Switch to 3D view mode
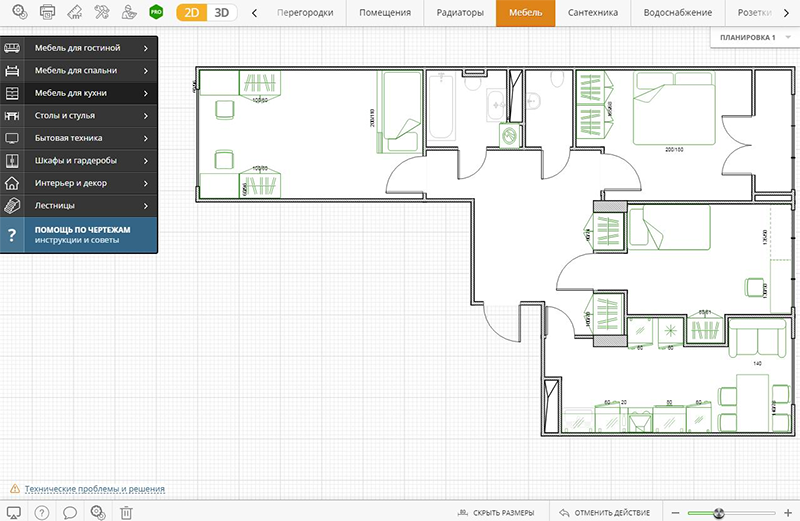 (223, 13)
